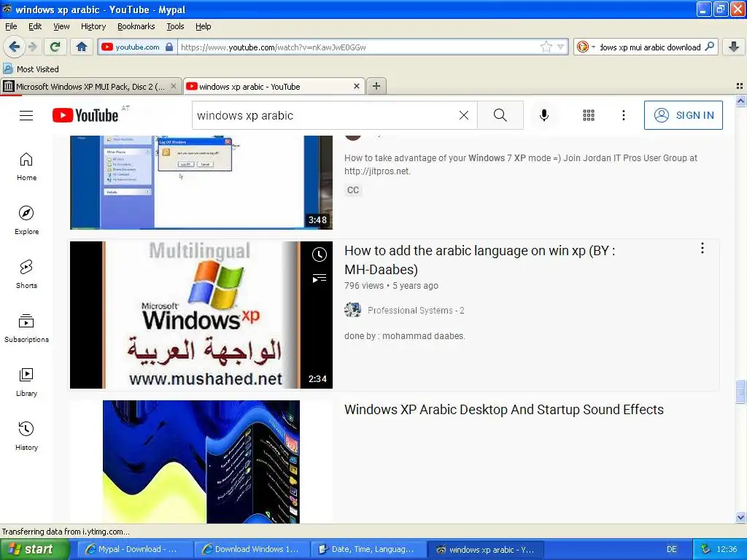The image size is (747, 560).
Task: Switch to Mypal - Download taskbar item
Action: pos(135,549)
